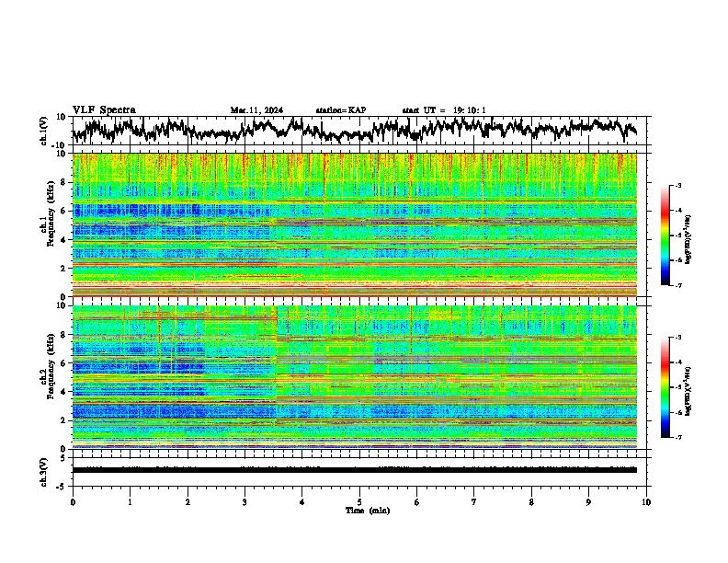Click the '-7' label on ch.1 colorbar
728x563 pixels.
[x=677, y=285]
